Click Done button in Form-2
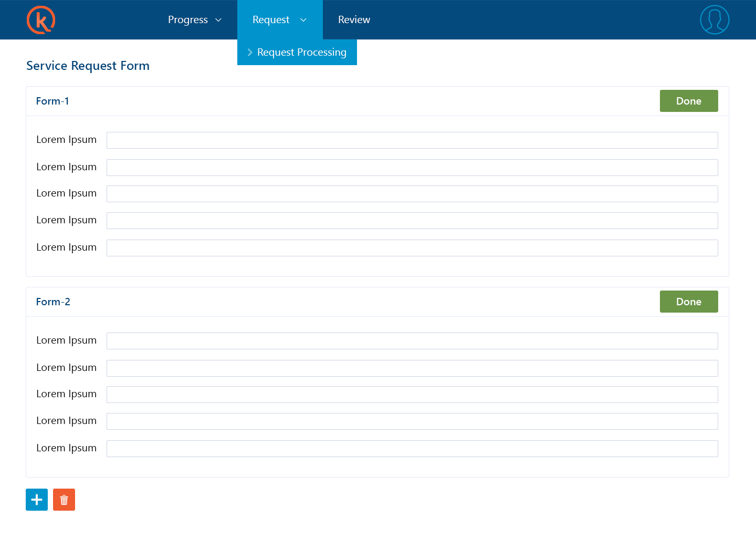The height and width of the screenshot is (538, 756). (688, 302)
